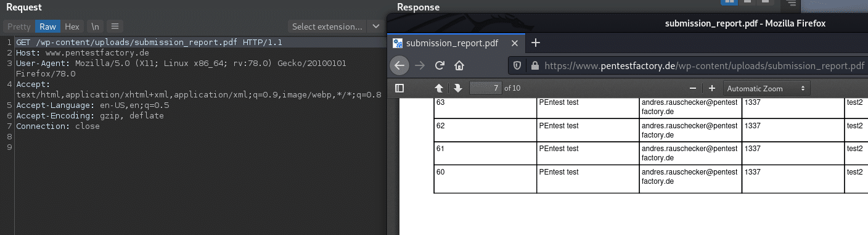Select the Raw request view tab
The height and width of the screenshot is (235, 868).
click(48, 27)
